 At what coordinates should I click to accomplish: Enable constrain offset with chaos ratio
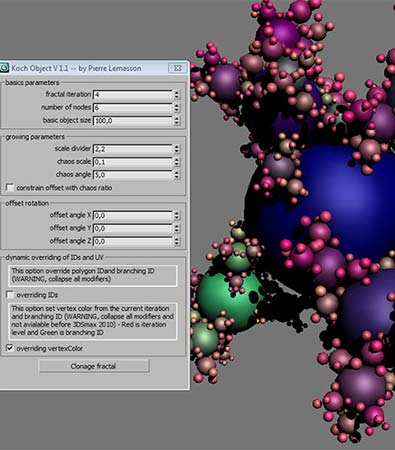[x=10, y=188]
